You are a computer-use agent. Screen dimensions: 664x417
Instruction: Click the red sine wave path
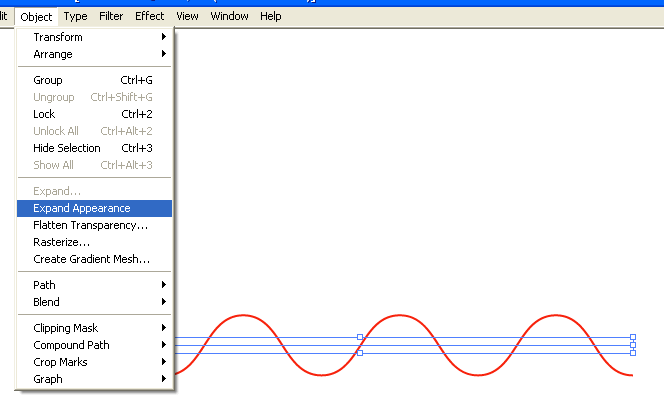click(x=243, y=316)
